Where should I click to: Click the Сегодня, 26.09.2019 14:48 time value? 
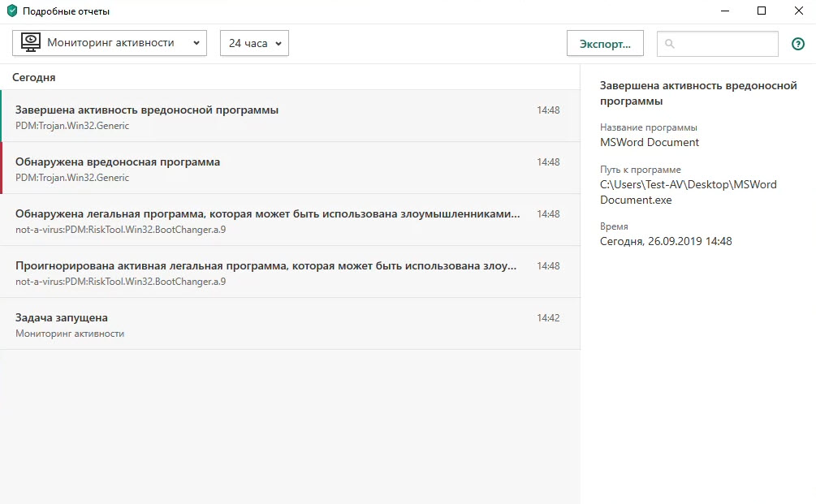tap(666, 241)
